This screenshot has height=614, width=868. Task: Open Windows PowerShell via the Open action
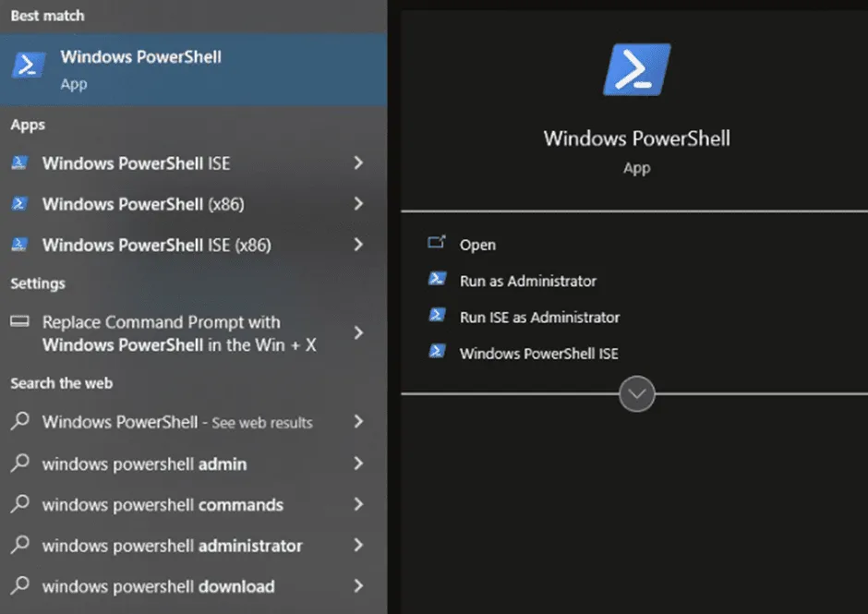tap(477, 245)
